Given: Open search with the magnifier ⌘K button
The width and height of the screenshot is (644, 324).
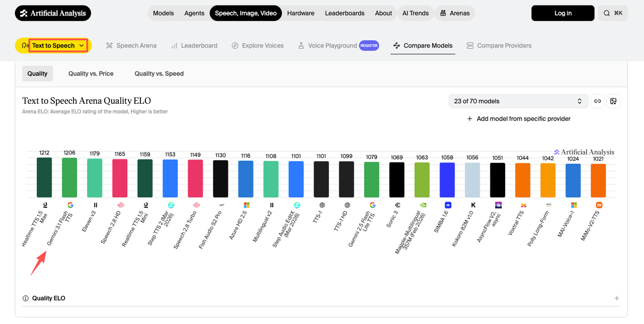Looking at the screenshot, I should pyautogui.click(x=613, y=13).
